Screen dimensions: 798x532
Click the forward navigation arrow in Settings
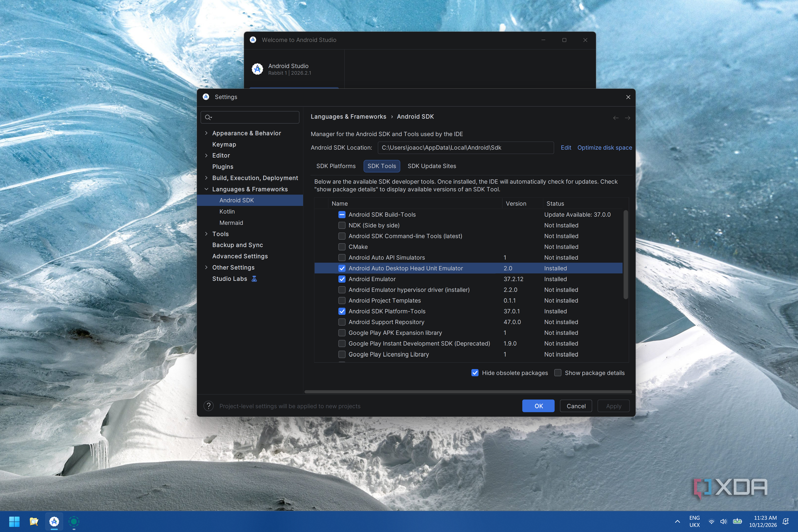pos(627,118)
